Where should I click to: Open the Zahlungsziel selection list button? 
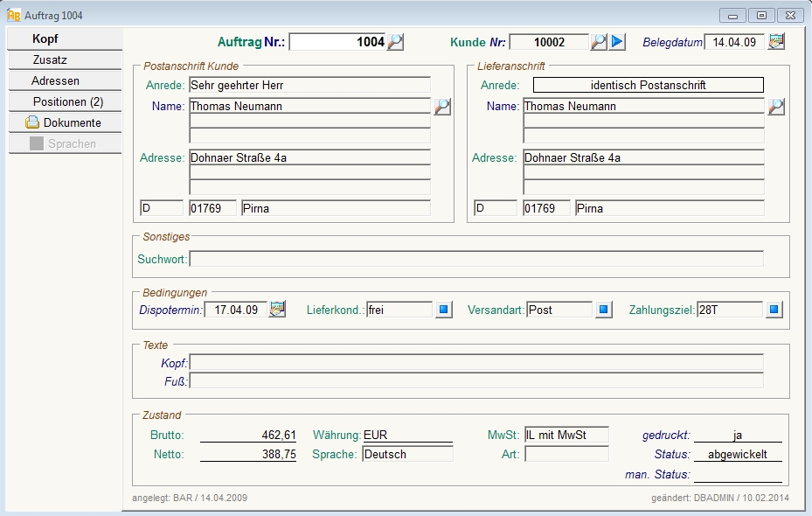click(x=774, y=310)
